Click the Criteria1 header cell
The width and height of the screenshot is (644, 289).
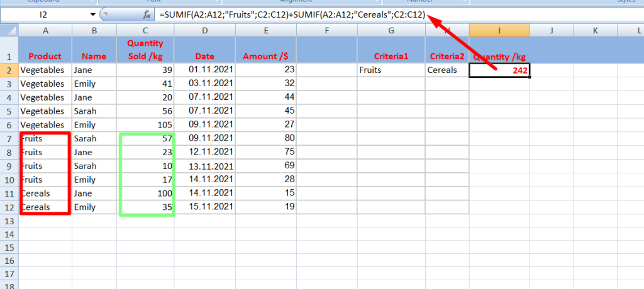tap(391, 50)
